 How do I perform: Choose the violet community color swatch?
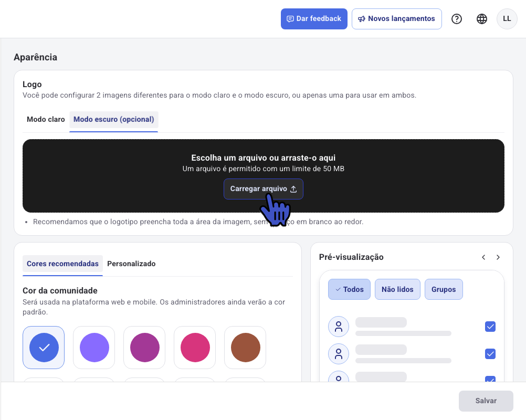[x=94, y=347]
